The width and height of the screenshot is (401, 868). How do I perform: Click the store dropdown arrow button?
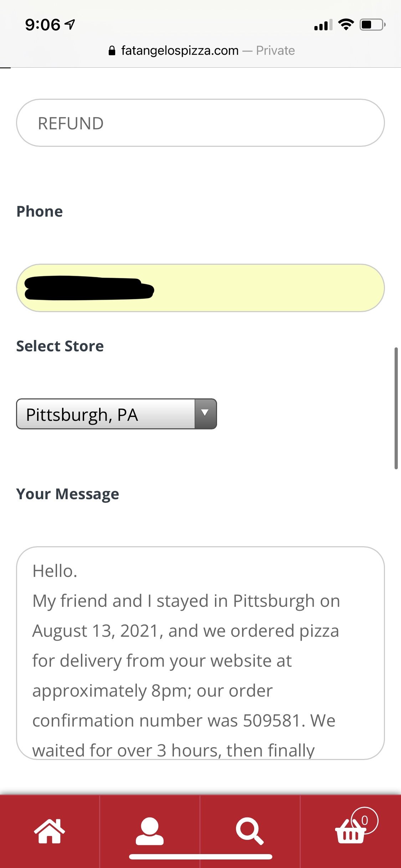point(205,414)
